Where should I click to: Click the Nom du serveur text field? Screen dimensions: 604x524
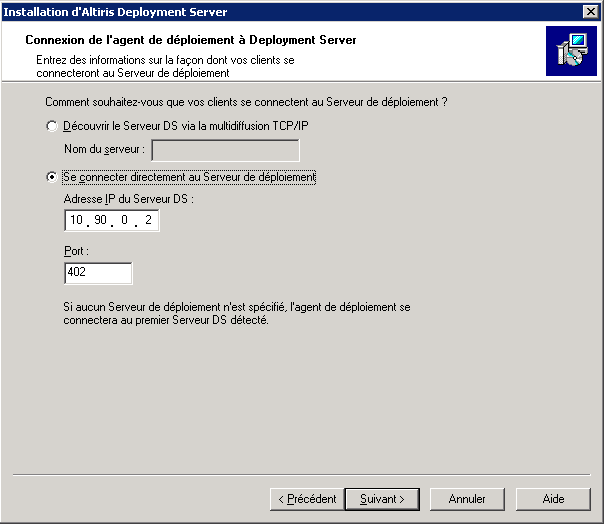pos(225,151)
